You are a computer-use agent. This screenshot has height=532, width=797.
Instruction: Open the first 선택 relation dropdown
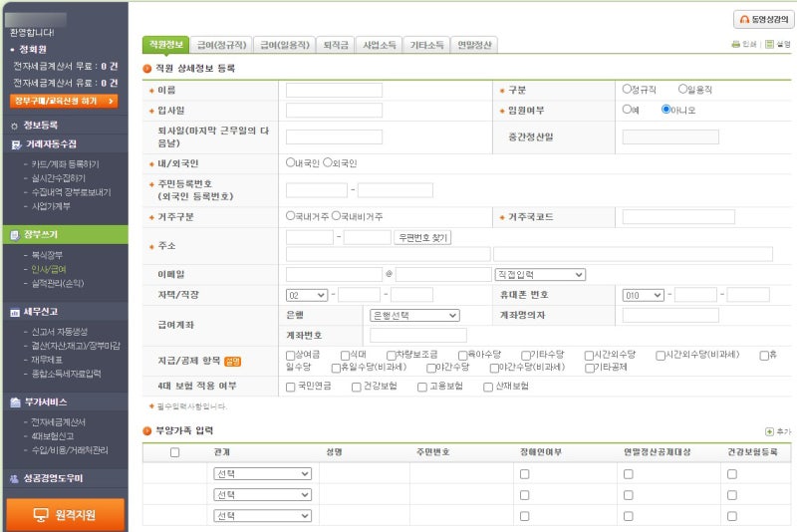262,474
